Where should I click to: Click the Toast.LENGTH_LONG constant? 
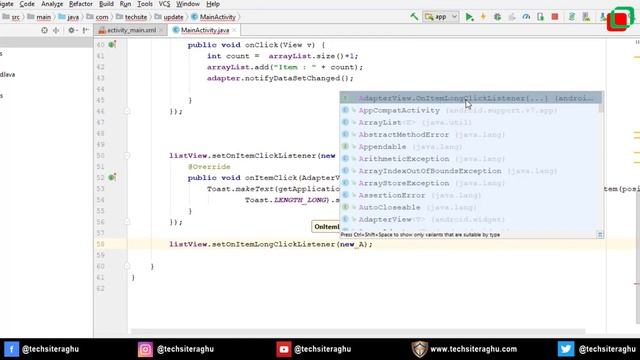pos(301,200)
